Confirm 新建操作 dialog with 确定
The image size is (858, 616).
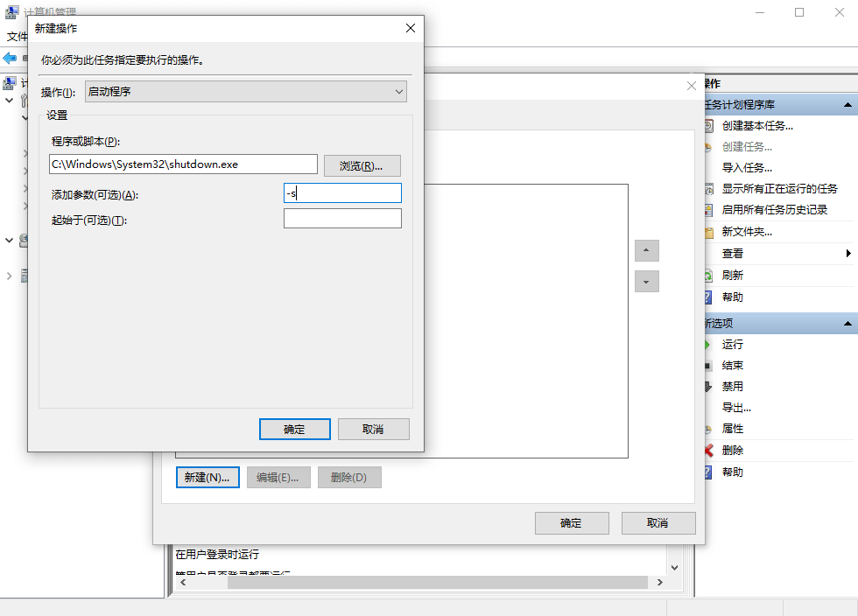pos(294,430)
